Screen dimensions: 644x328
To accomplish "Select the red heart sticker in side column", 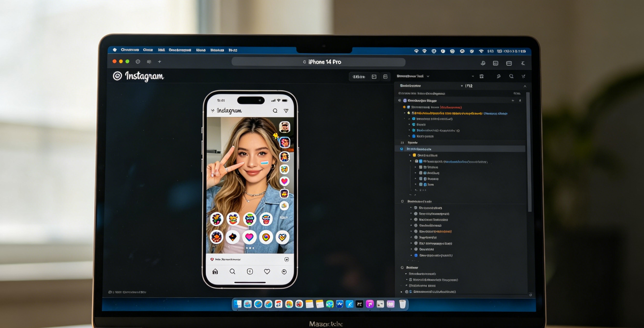I will 284,181.
